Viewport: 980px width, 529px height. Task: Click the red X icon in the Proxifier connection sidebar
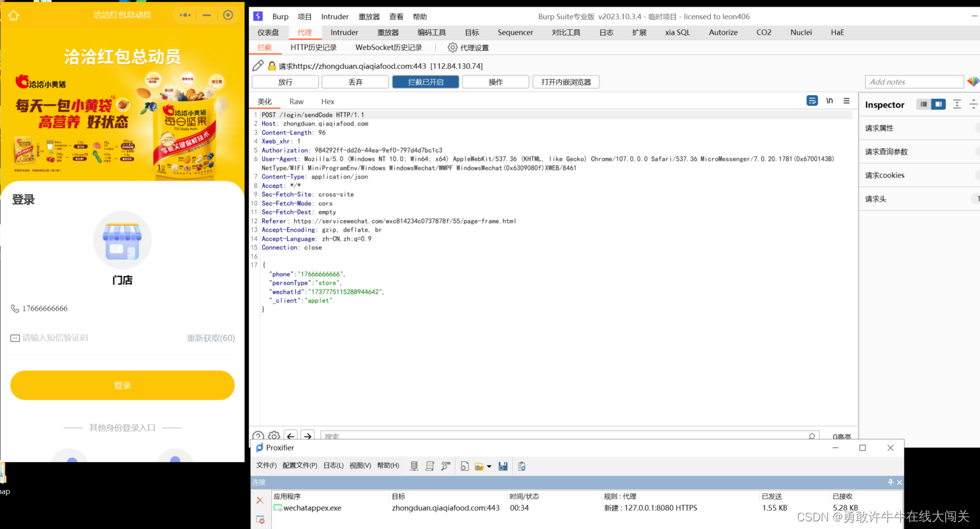coord(260,500)
